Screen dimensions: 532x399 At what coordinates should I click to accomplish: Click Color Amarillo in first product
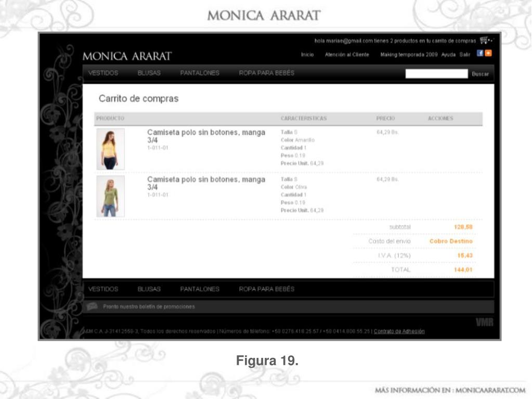click(x=297, y=140)
